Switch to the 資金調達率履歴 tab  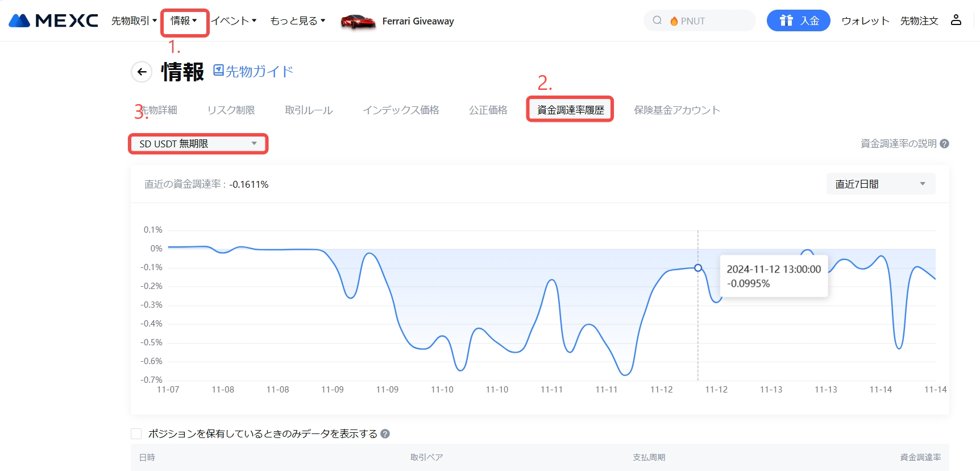pyautogui.click(x=570, y=110)
